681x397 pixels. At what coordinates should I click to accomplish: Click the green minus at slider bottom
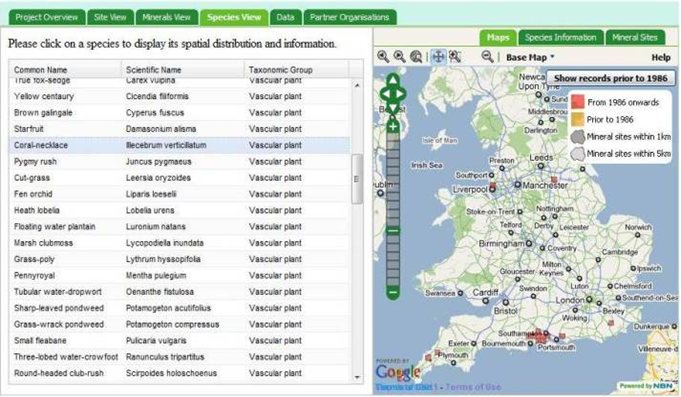[393, 293]
